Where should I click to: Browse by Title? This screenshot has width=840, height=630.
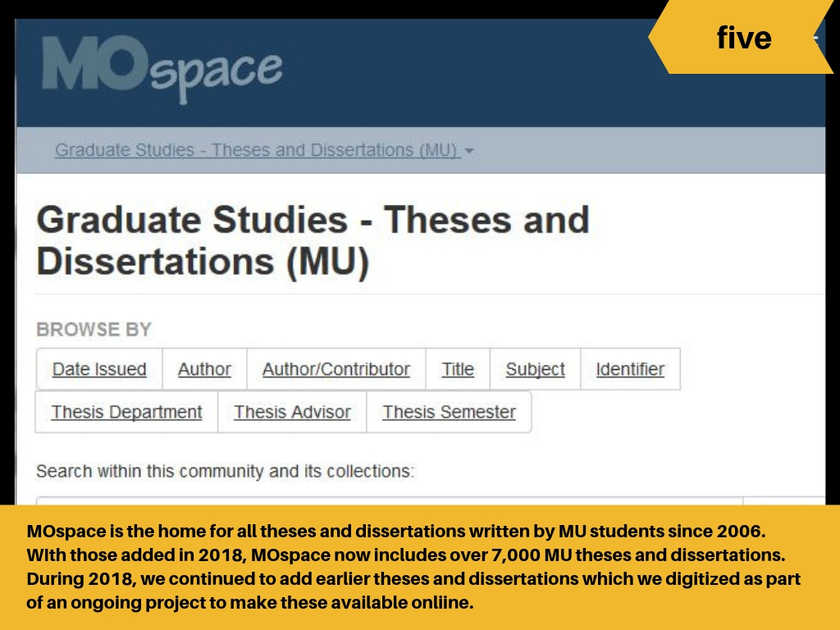coord(457,369)
